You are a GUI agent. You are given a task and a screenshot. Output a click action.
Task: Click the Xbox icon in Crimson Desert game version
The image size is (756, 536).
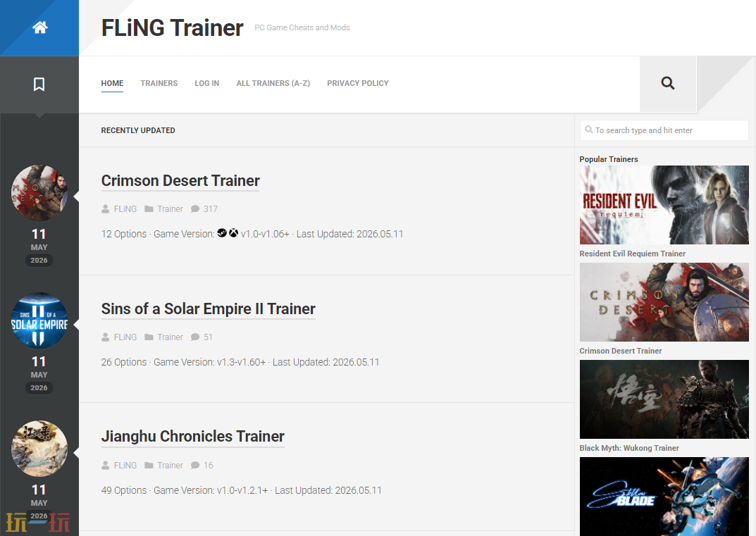point(233,233)
